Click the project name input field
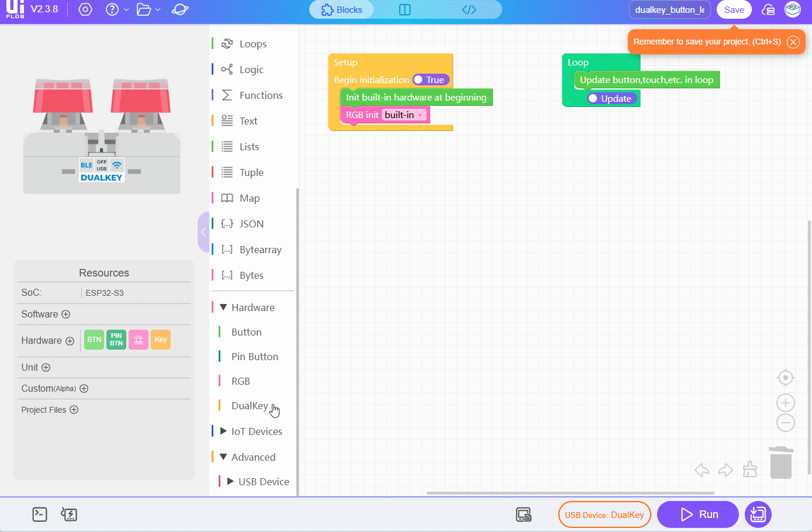The image size is (812, 532). click(669, 10)
